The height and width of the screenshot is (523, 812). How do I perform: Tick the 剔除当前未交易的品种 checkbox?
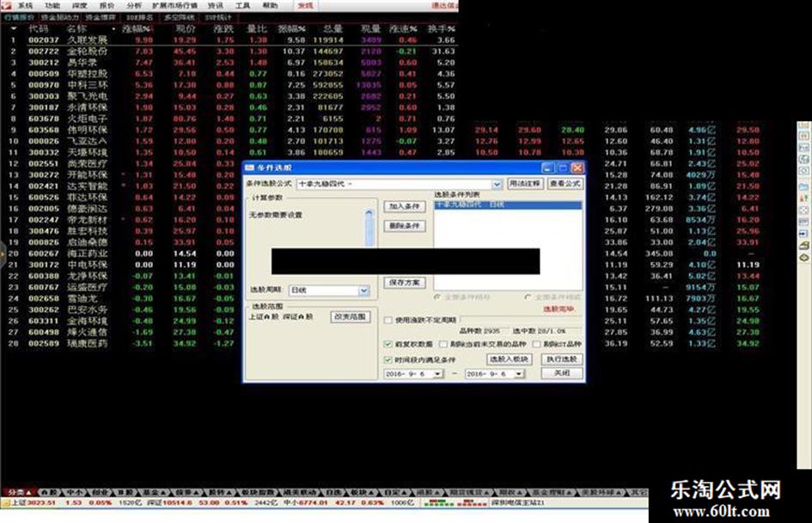tap(443, 344)
